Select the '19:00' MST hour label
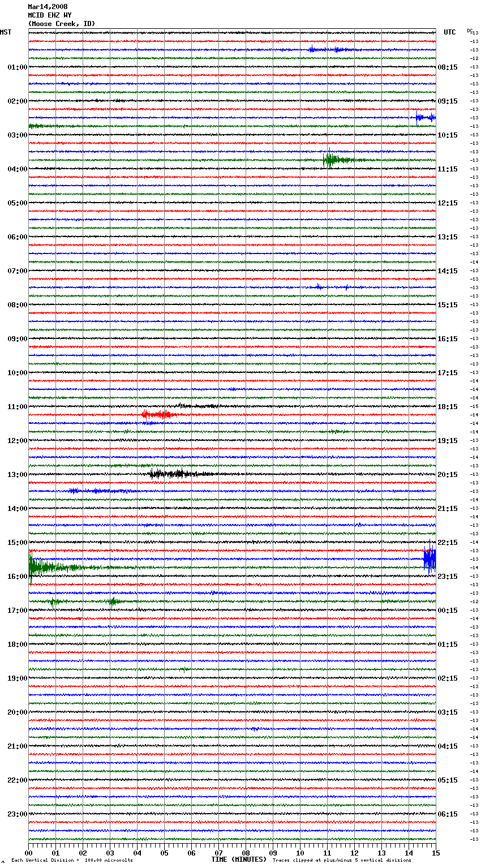The image size is (481, 868). 18,678
